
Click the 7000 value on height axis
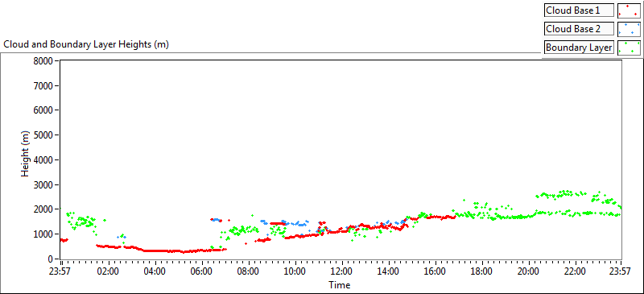pyautogui.click(x=43, y=85)
